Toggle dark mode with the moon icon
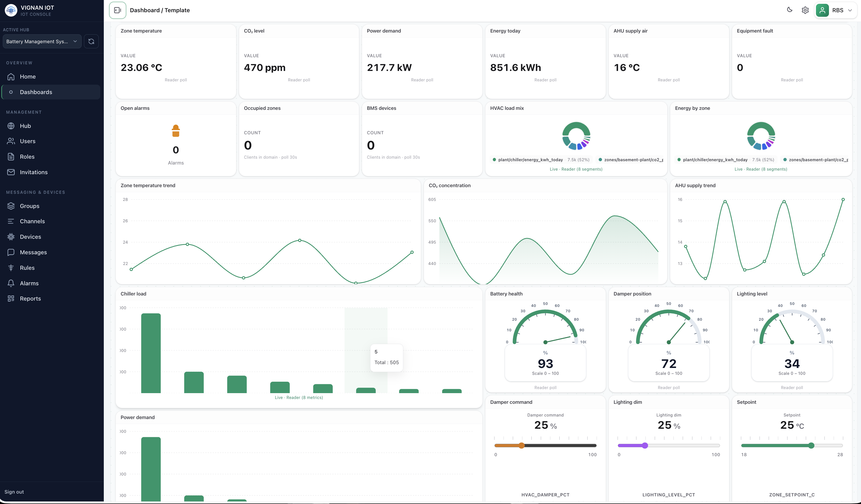The image size is (861, 504). (790, 10)
